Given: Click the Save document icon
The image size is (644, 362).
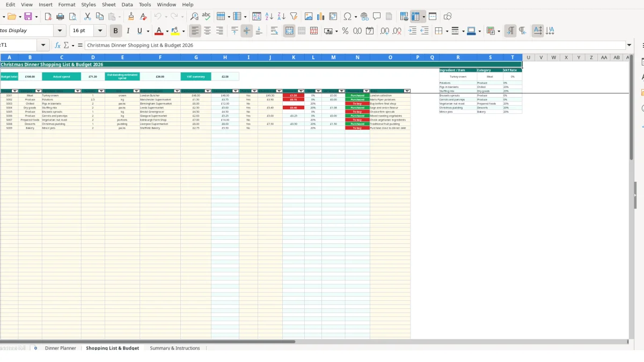Looking at the screenshot, I should [28, 17].
